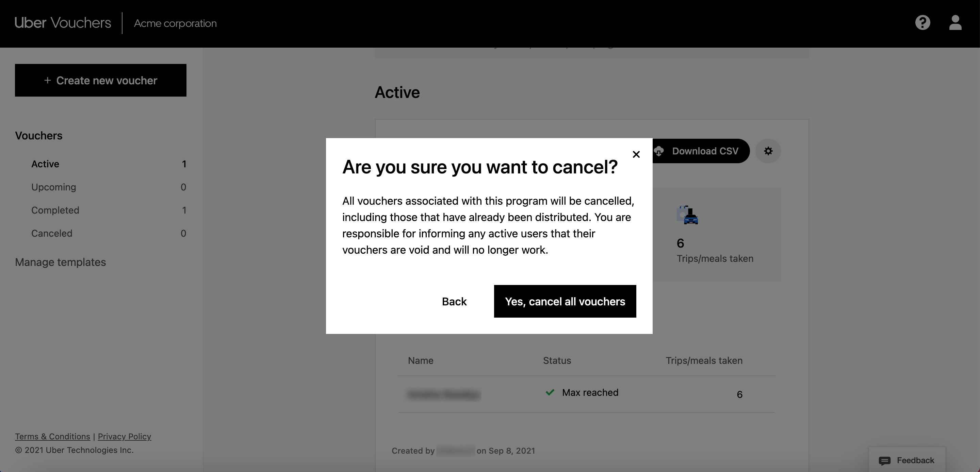Click the Uber Vouchers help icon
This screenshot has height=472, width=980.
pyautogui.click(x=922, y=22)
